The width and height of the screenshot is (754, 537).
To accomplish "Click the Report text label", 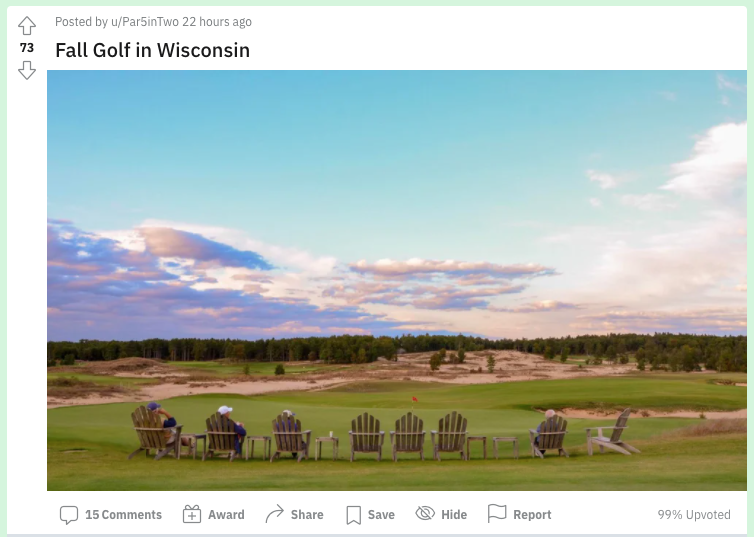I will point(532,515).
